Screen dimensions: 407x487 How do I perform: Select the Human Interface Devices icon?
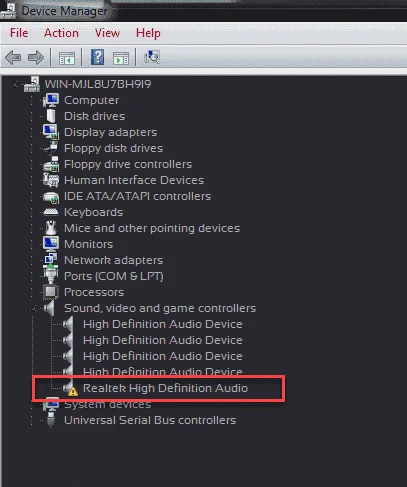click(x=51, y=180)
